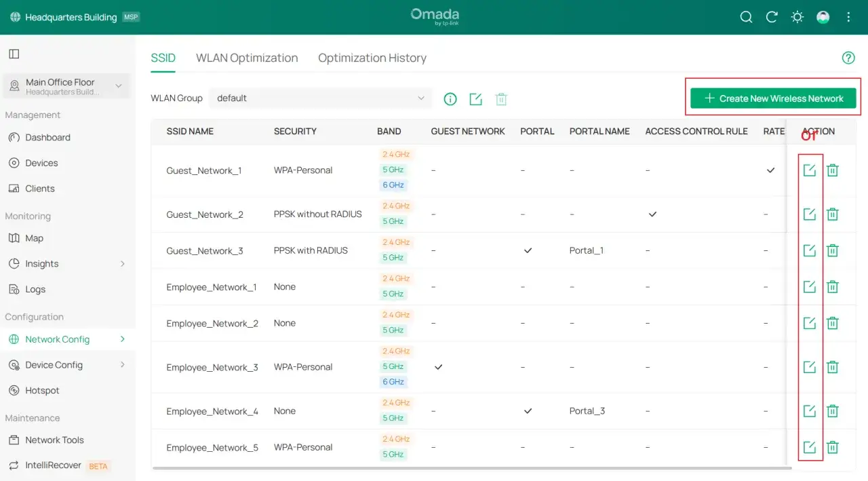Open Devices in the sidebar
868x481 pixels.
point(41,163)
